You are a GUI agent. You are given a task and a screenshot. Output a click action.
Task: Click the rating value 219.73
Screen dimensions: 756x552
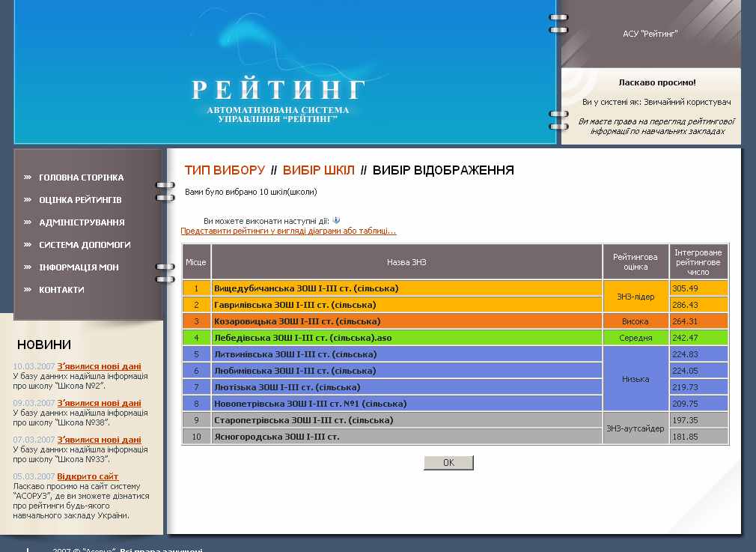[x=685, y=387]
